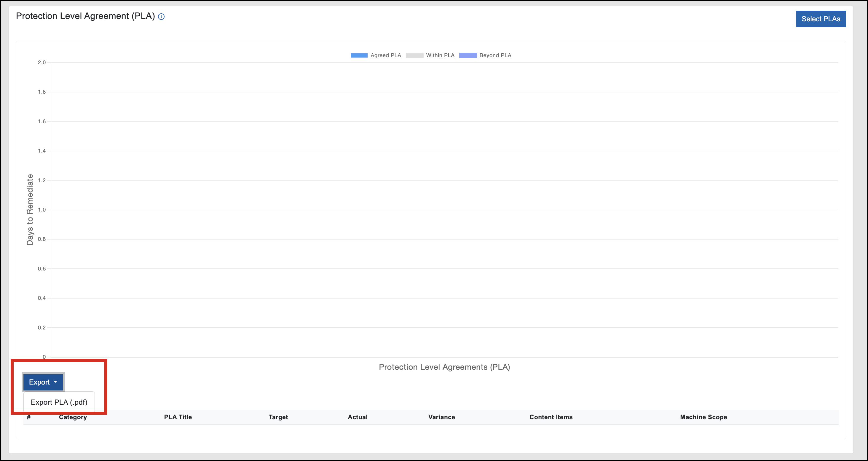Click the PLA Title column header

click(178, 417)
